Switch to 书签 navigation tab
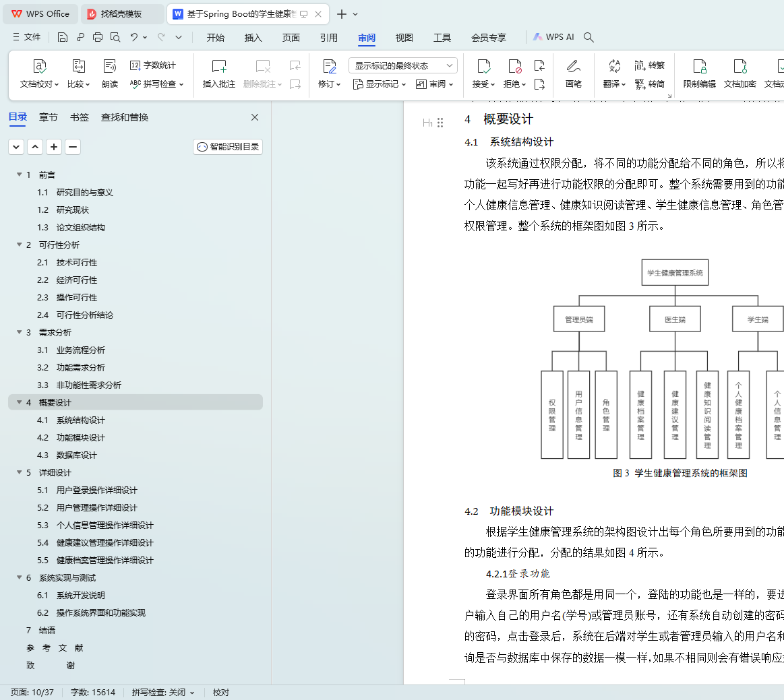 coord(80,117)
